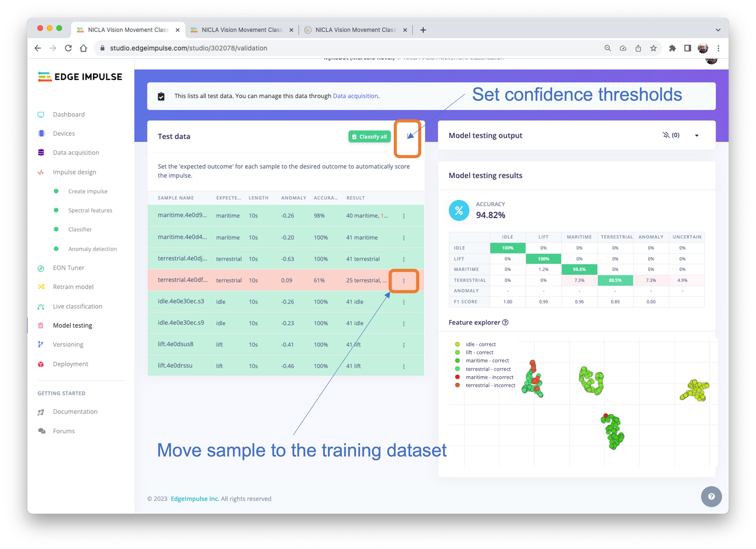Click the Devices chip icon
Screen dimensions: 756x549
41,133
